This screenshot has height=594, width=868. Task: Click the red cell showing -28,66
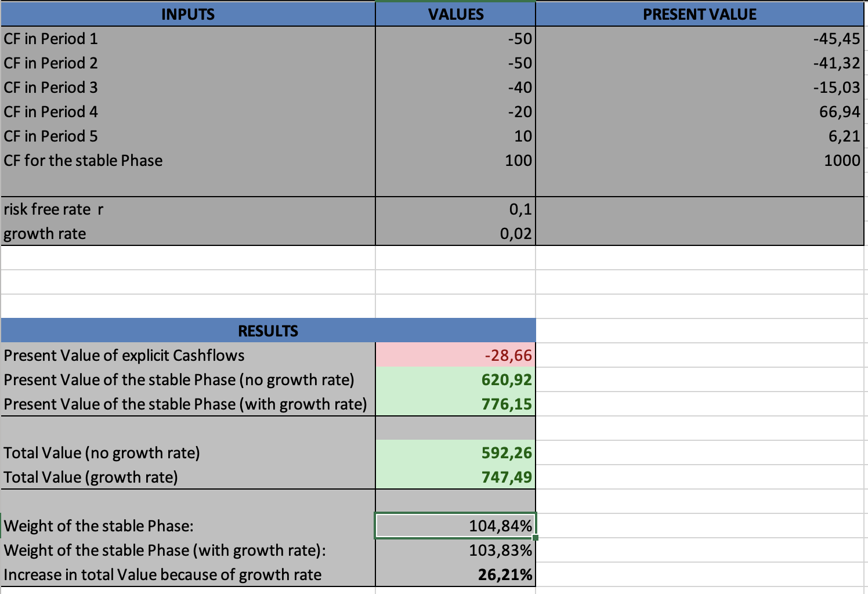455,355
